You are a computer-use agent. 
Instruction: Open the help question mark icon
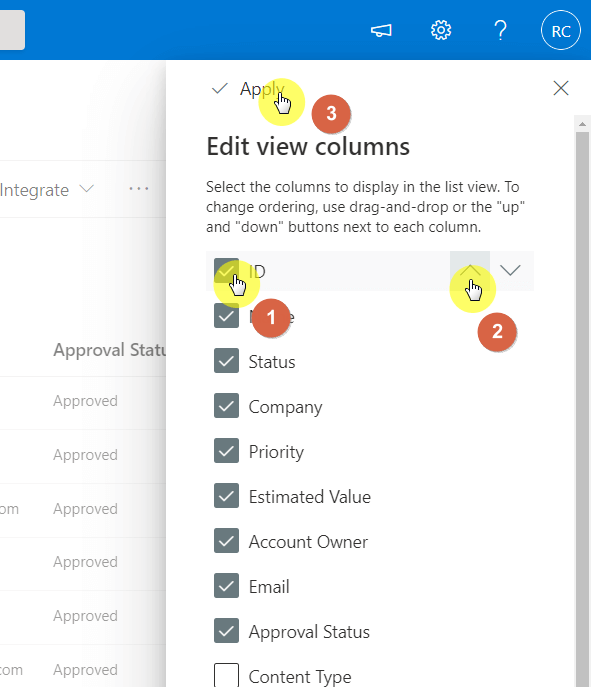[x=500, y=31]
